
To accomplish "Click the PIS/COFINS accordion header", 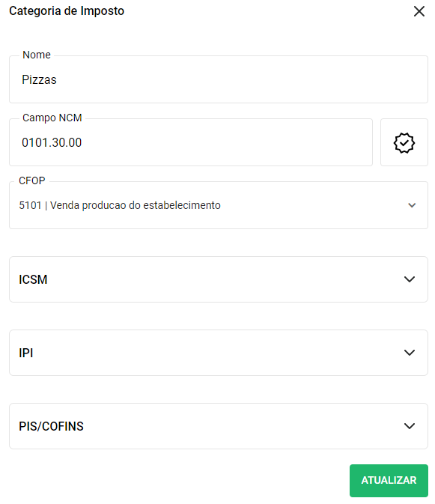I will click(219, 426).
